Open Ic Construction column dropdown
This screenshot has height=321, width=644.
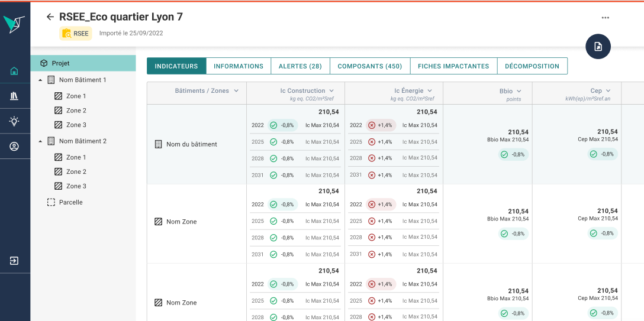[331, 90]
